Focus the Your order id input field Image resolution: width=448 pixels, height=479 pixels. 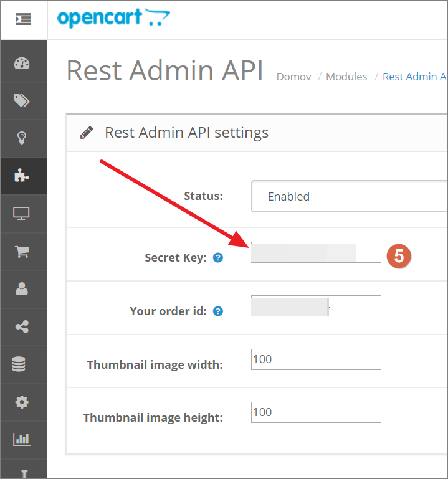[x=316, y=306]
